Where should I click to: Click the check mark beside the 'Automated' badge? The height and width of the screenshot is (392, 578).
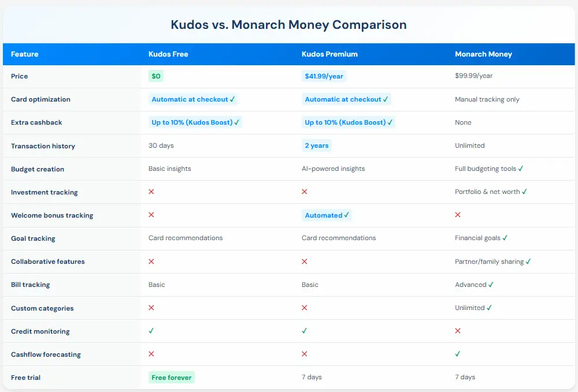(x=346, y=215)
